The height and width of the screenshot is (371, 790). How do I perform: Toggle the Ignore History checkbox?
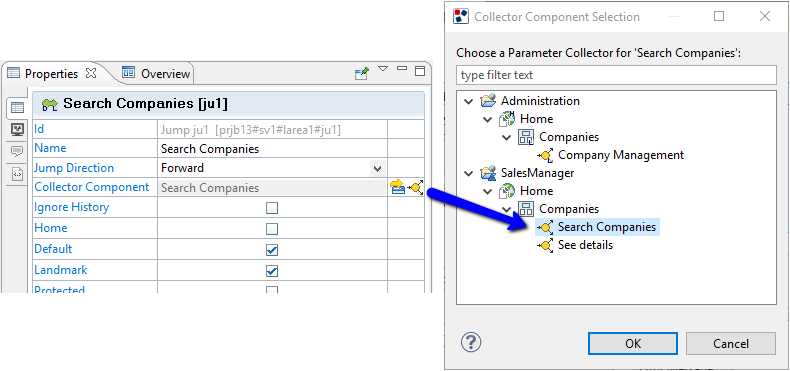pos(272,208)
